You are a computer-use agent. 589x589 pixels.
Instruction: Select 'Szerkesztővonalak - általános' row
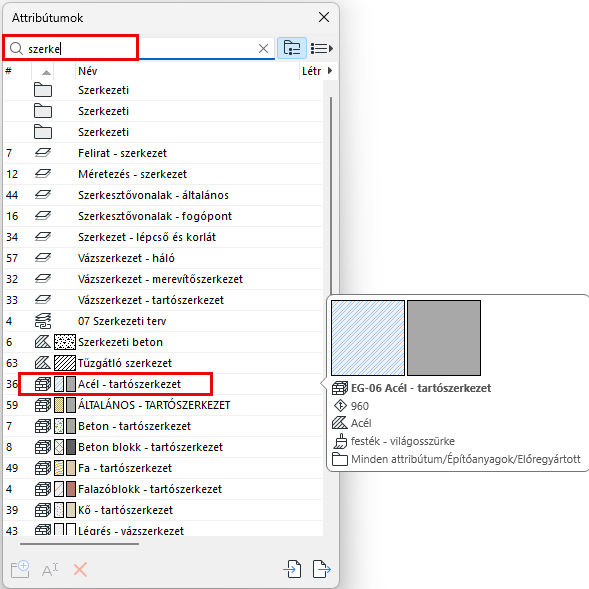click(163, 195)
